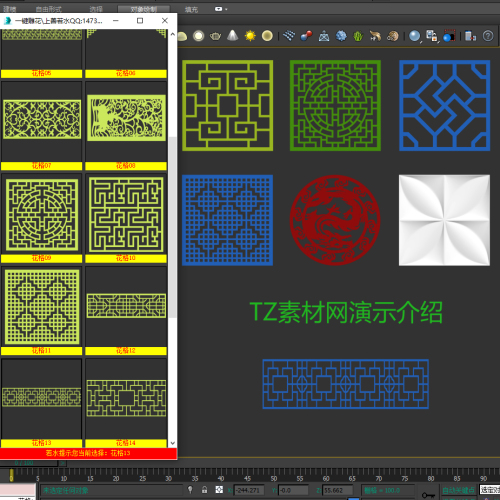Choose the cone primitive icon
The image size is (500, 500).
click(x=233, y=36)
